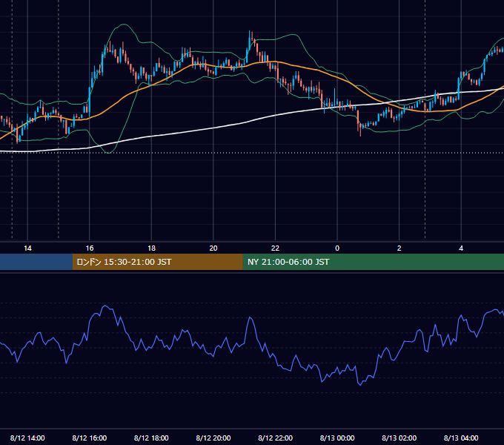Click the 8/12 14:00 time label
The width and height of the screenshot is (504, 445).
(27, 438)
